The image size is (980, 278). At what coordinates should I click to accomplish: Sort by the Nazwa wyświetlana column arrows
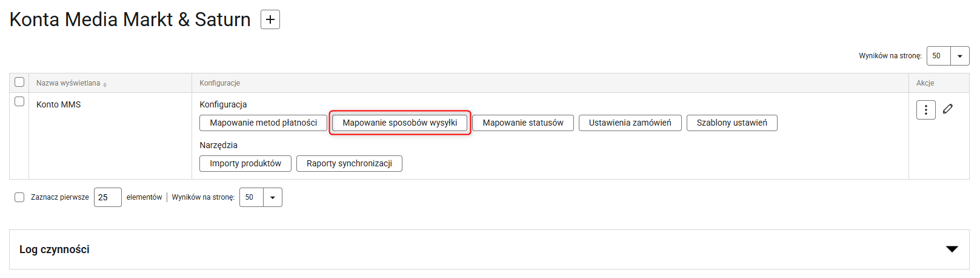click(105, 84)
